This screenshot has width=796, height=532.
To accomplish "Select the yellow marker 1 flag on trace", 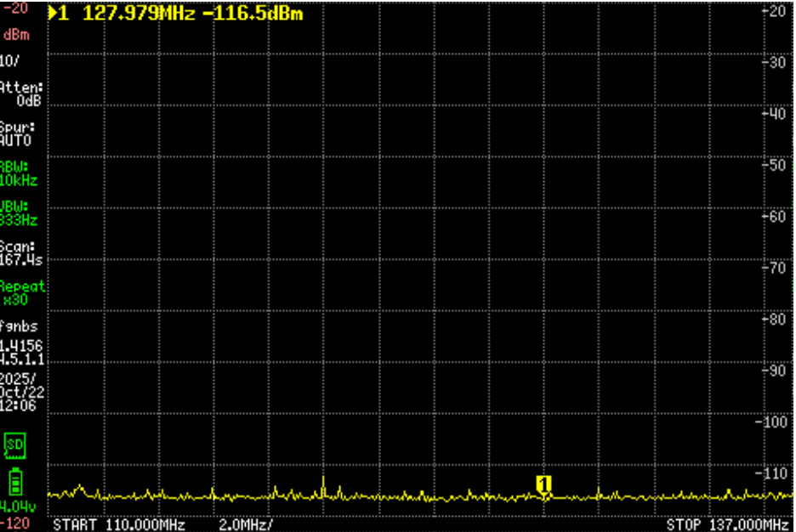I will [x=544, y=483].
